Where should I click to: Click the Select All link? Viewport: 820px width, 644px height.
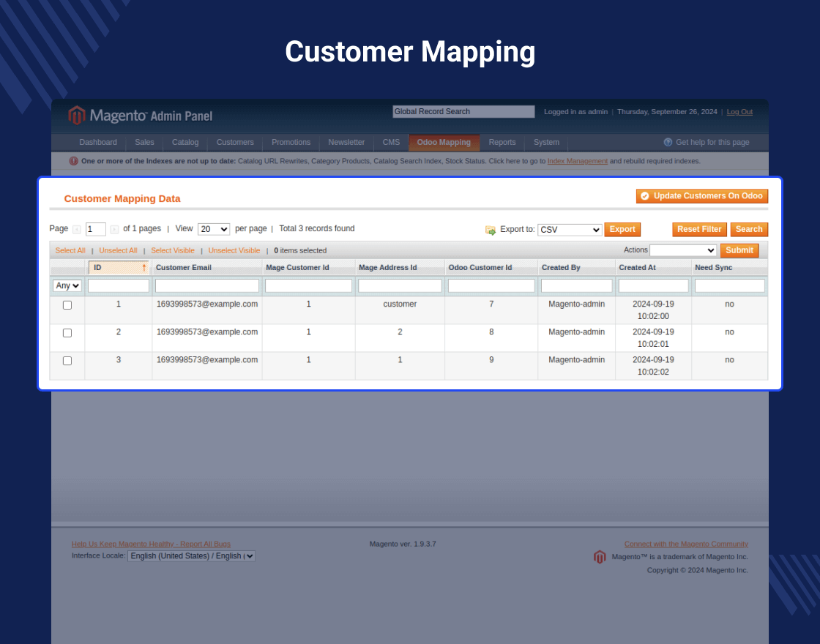(x=70, y=251)
